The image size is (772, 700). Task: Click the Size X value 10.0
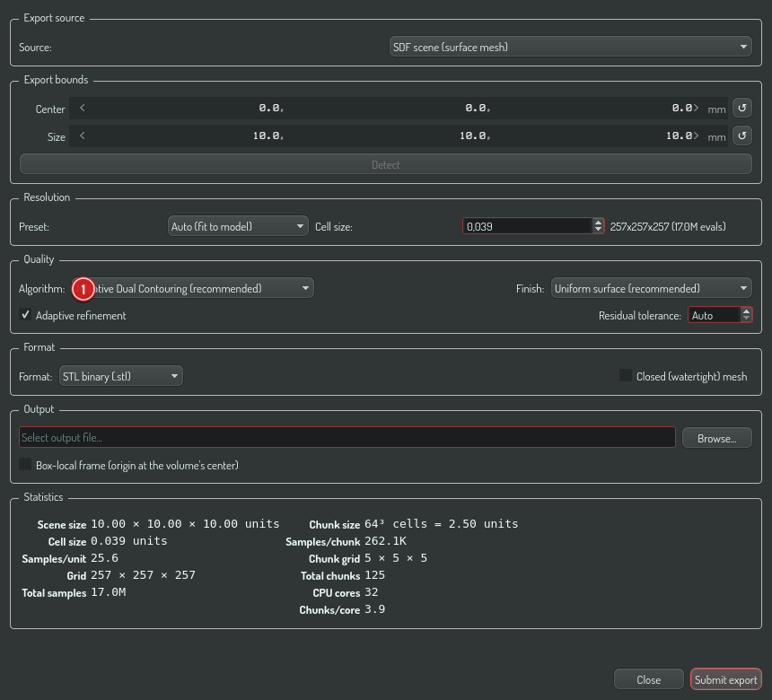pos(268,136)
